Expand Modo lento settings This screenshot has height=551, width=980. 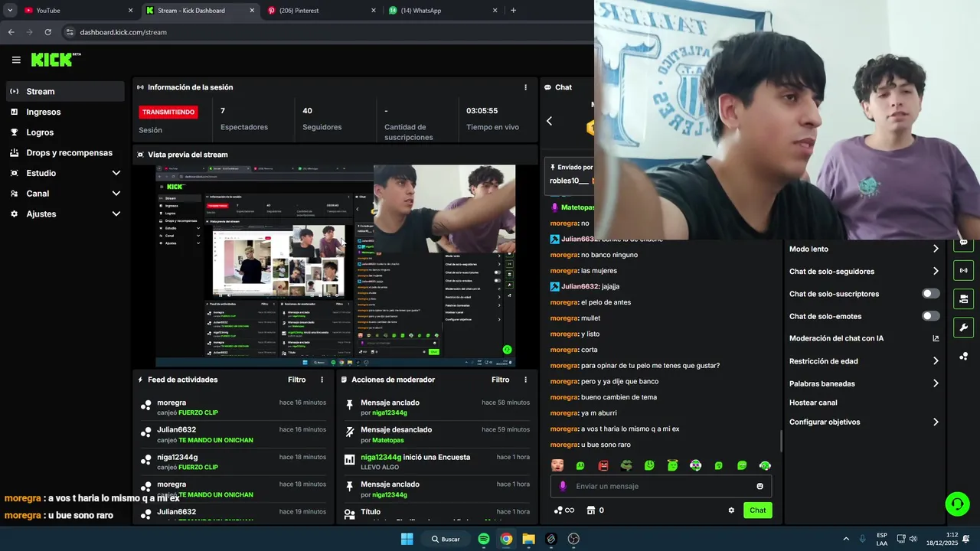point(864,249)
